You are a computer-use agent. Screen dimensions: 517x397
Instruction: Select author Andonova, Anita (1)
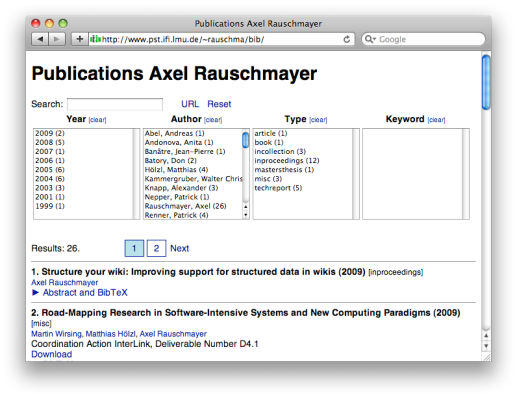pos(179,142)
